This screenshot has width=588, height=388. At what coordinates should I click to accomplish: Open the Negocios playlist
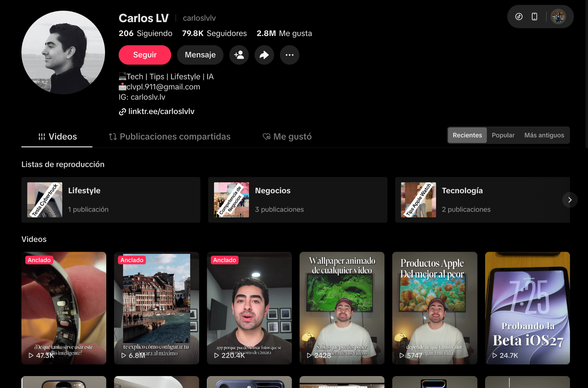[x=298, y=200]
